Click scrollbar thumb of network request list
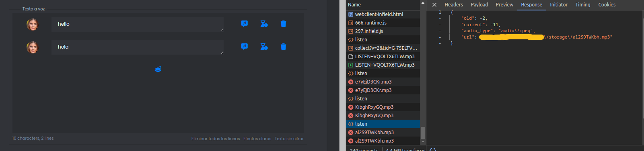The image size is (644, 151). click(x=423, y=133)
